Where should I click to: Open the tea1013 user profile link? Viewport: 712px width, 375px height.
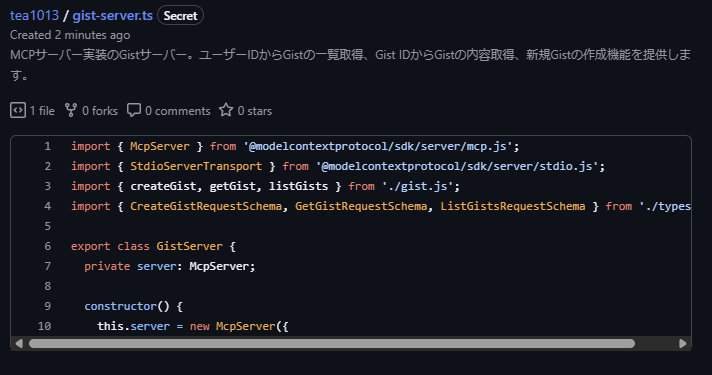(35, 15)
